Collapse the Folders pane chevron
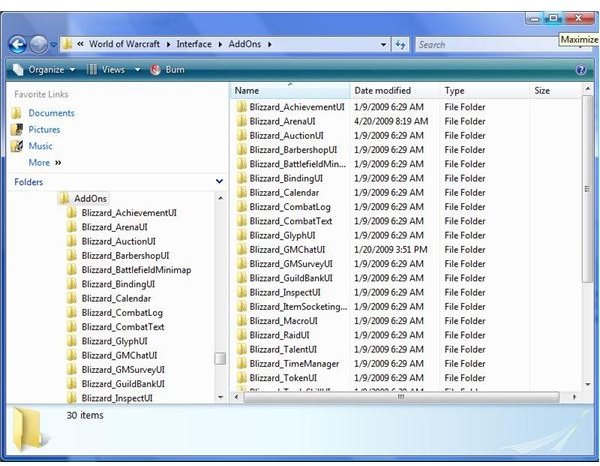Viewport: 600px width, 466px height. pos(219,181)
